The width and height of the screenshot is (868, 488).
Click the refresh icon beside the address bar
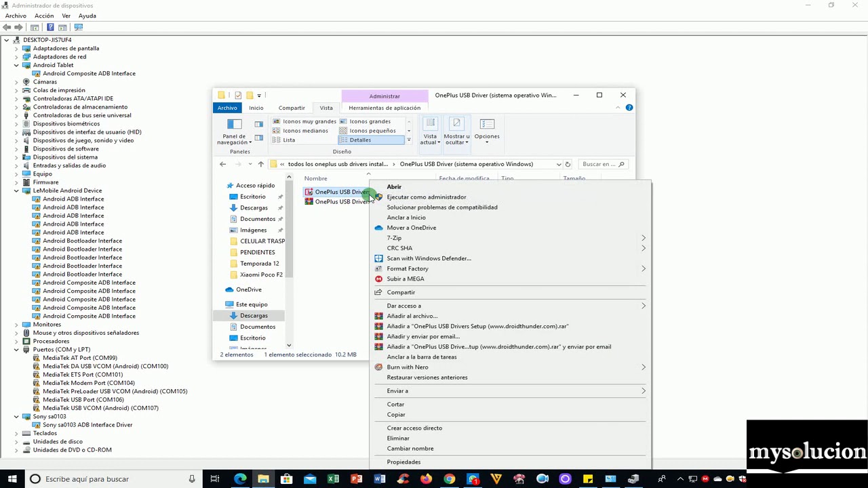click(x=568, y=164)
